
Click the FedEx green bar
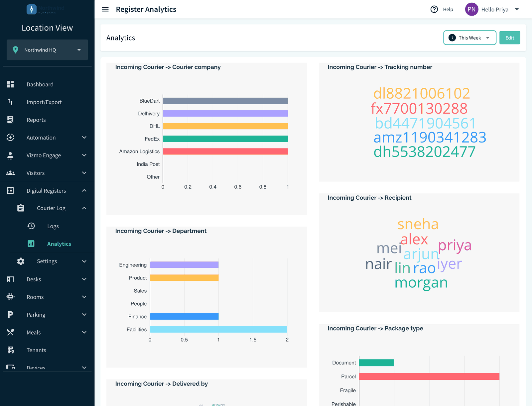point(225,139)
